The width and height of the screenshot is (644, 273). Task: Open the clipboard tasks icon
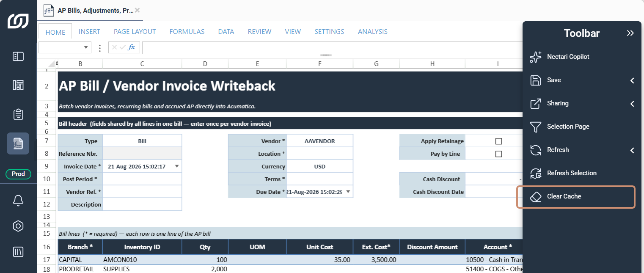[x=18, y=114]
